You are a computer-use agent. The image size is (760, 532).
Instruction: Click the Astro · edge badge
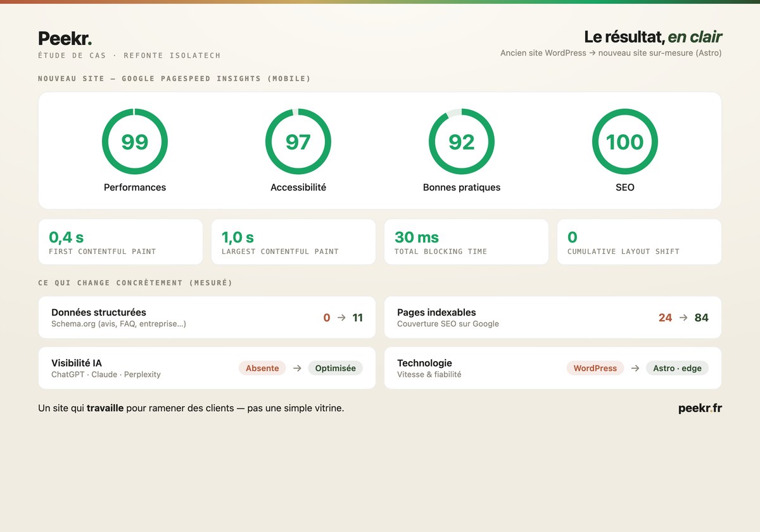[x=677, y=368]
